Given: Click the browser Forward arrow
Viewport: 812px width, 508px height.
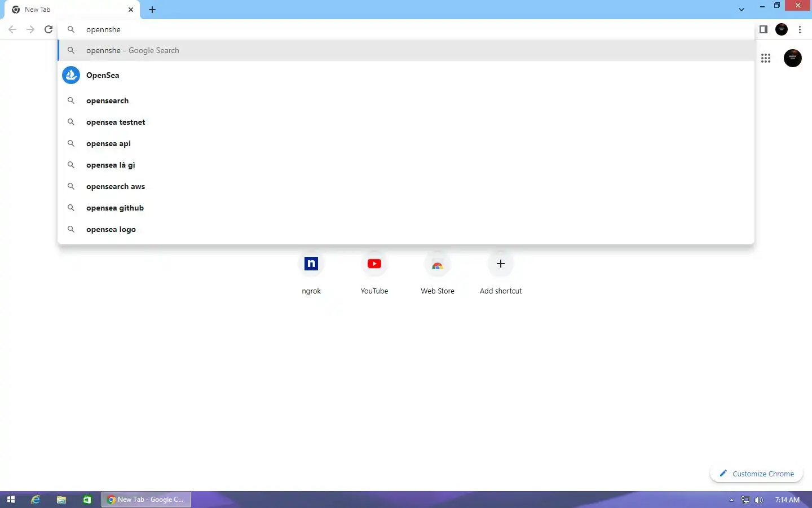Looking at the screenshot, I should 30,29.
